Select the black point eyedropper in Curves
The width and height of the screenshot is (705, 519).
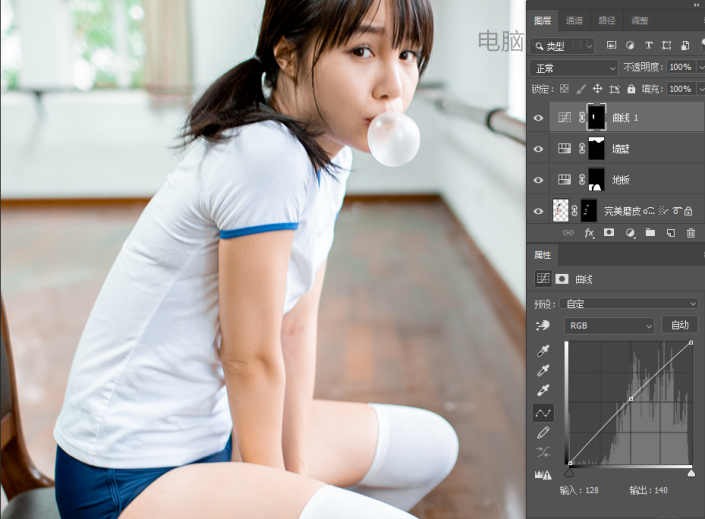point(544,351)
